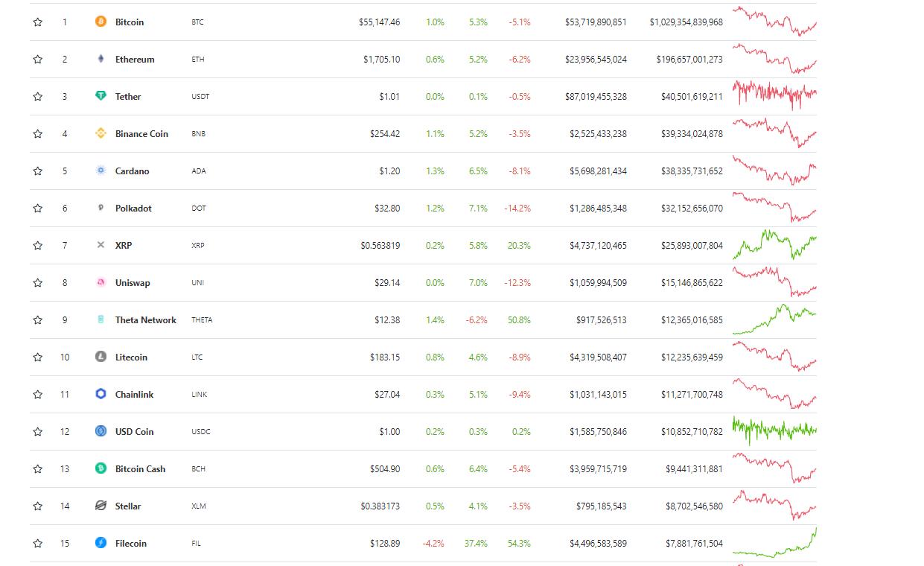Click the Chainlink logo icon
Viewport: 924px width, 566px height.
tap(100, 394)
